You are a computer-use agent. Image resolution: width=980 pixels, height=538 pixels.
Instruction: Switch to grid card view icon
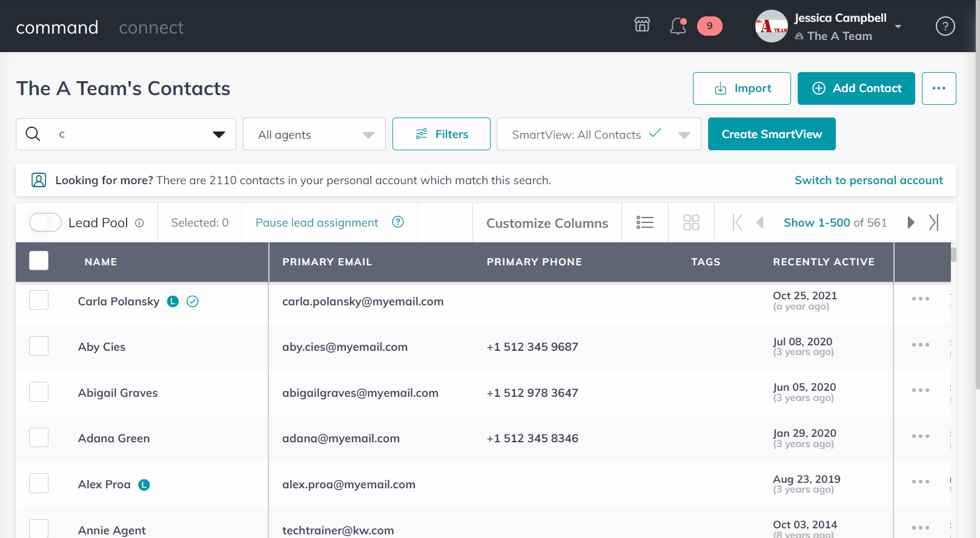click(691, 222)
